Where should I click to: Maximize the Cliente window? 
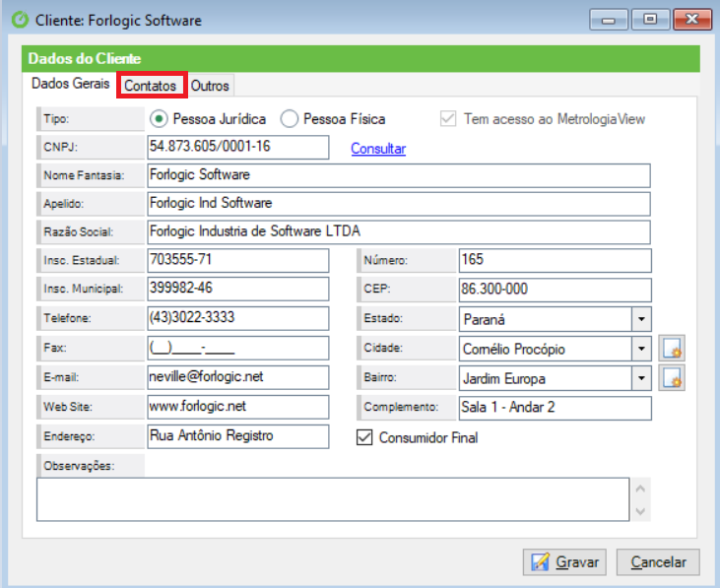point(650,20)
